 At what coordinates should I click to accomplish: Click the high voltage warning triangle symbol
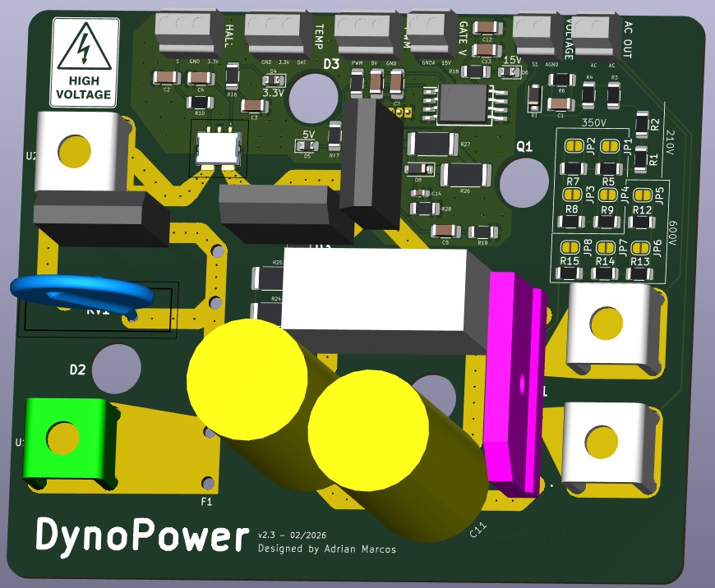(84, 48)
